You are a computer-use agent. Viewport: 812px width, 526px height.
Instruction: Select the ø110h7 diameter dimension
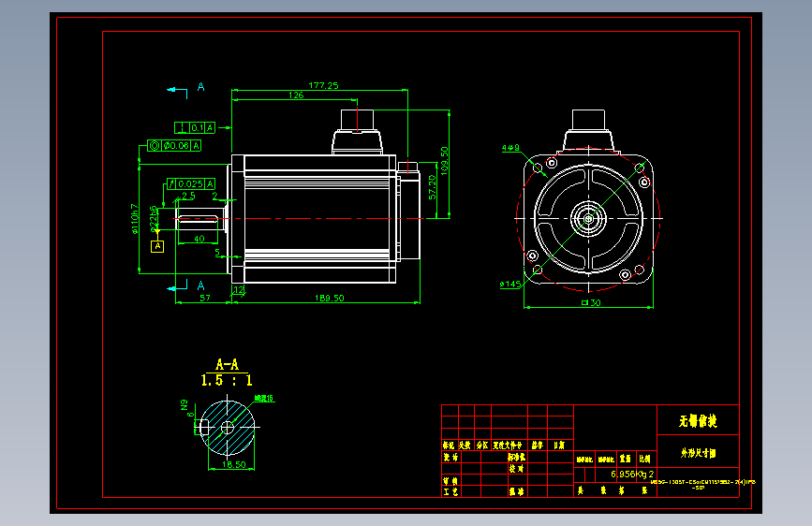[x=135, y=219]
